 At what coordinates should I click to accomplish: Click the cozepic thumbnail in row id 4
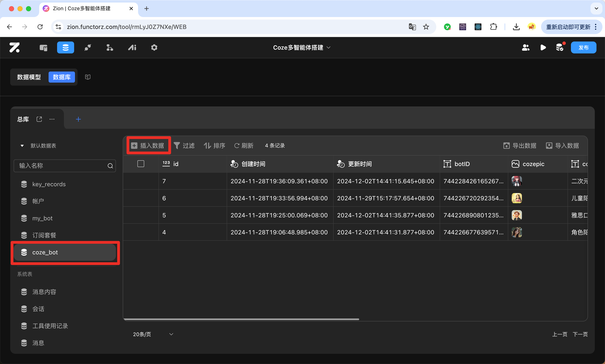point(517,232)
